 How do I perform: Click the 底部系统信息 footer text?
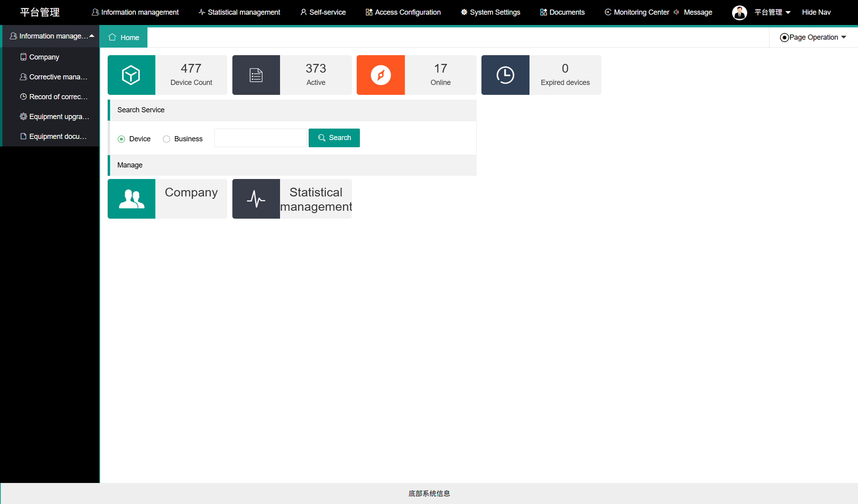429,493
